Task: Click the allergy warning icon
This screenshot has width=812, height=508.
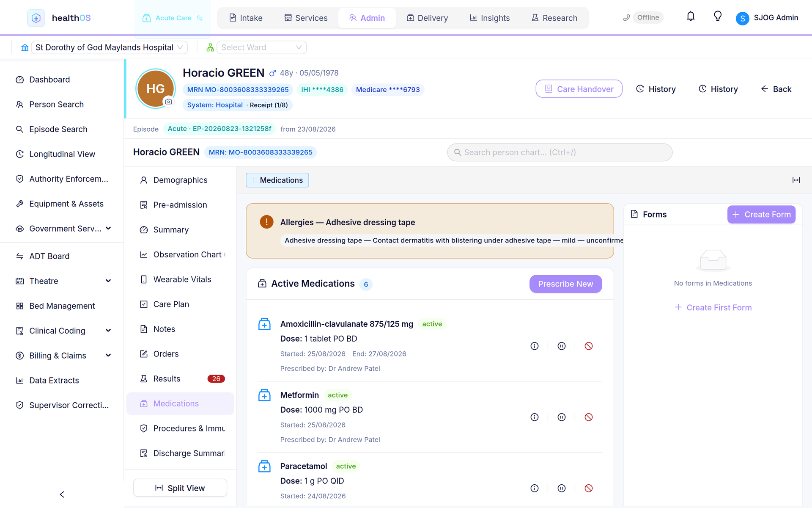Action: [x=266, y=222]
